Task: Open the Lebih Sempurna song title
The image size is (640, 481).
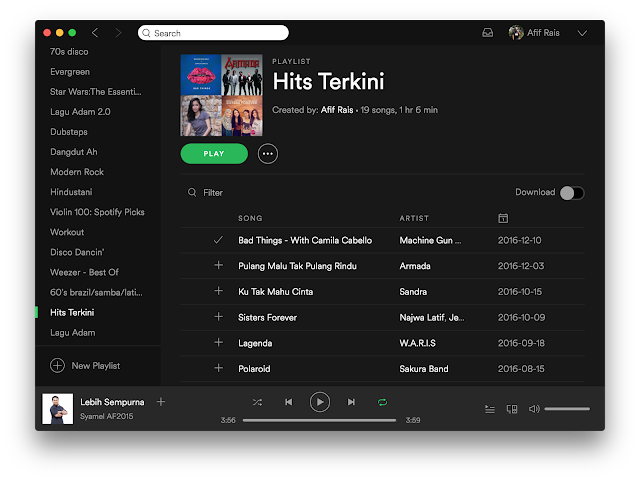Action: tap(112, 402)
